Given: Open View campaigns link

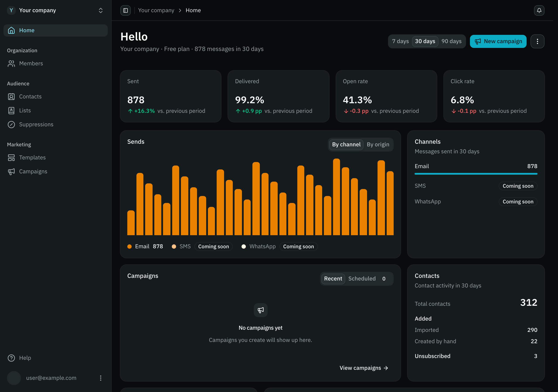Looking at the screenshot, I should (x=364, y=368).
